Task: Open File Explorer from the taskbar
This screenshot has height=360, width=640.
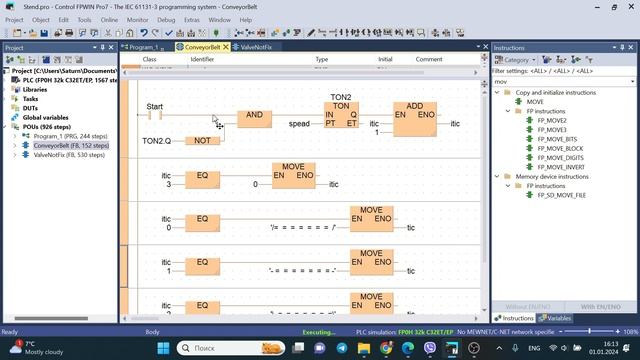Action: [x=364, y=348]
